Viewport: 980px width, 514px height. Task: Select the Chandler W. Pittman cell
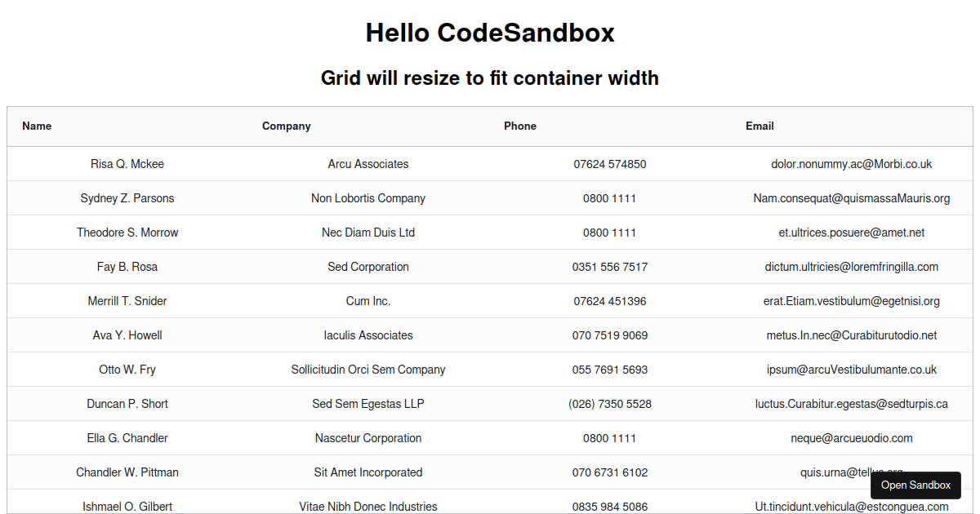127,472
